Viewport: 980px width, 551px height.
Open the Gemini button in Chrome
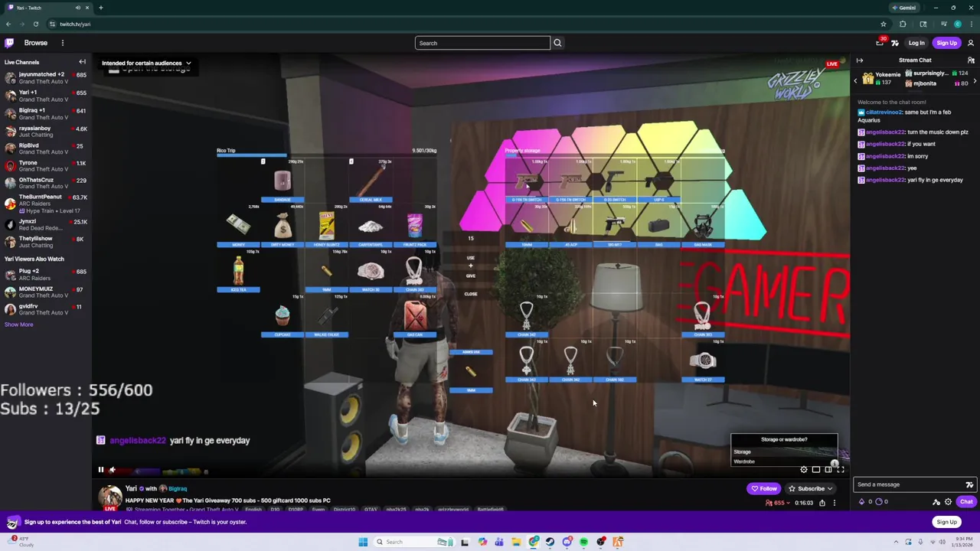(x=903, y=8)
